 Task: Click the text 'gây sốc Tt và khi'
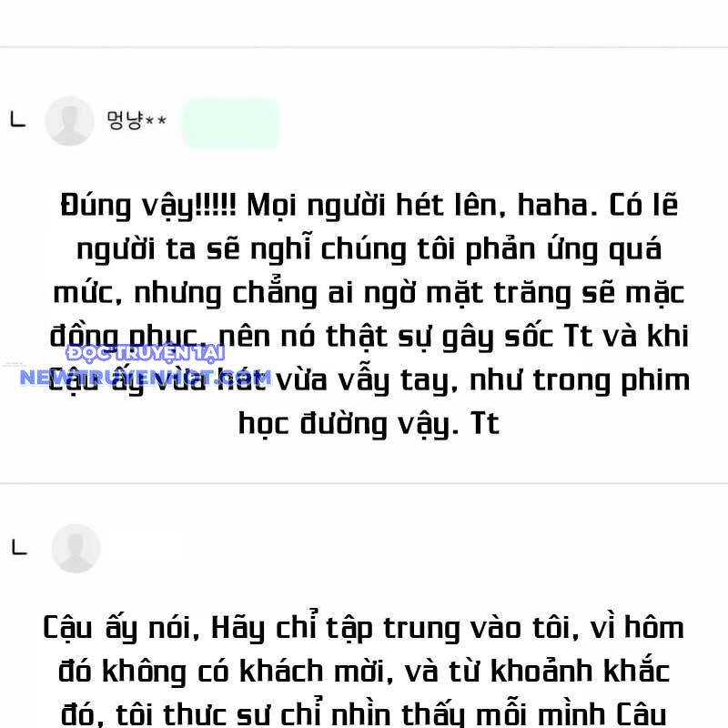coord(565,336)
